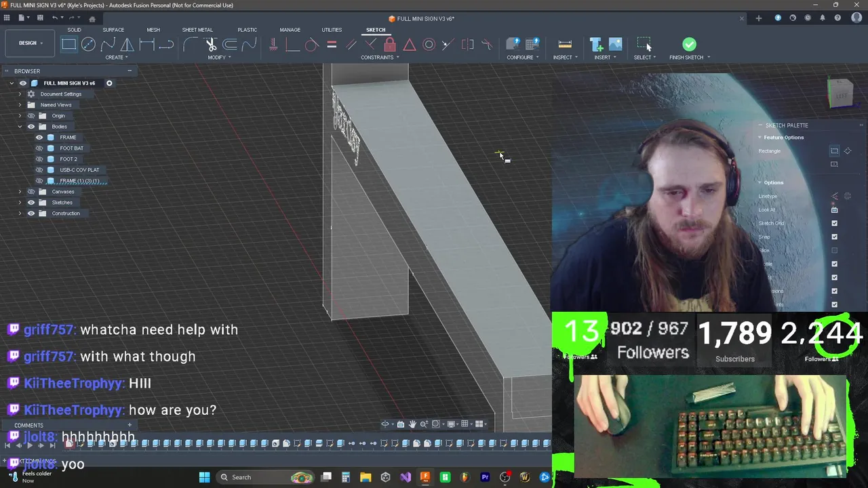Open the CREATE dropdown menu
Image resolution: width=868 pixels, height=488 pixels.
tap(116, 58)
